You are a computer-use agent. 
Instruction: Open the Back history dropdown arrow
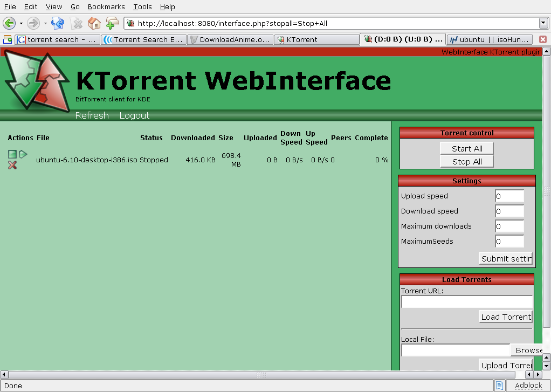coord(21,24)
